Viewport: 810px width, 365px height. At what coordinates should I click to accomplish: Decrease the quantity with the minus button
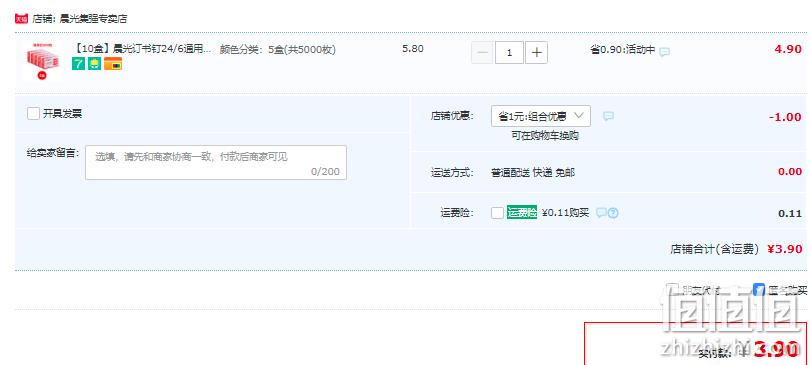click(x=482, y=53)
